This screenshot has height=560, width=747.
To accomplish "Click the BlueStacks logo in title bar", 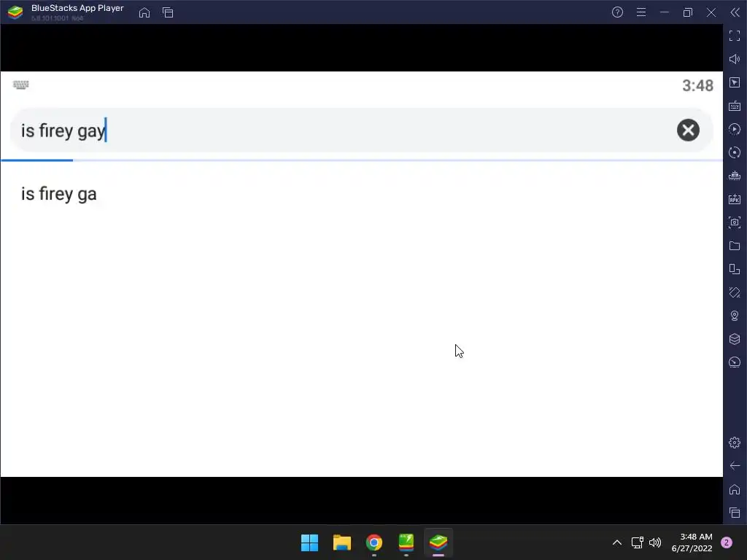I will pos(15,12).
